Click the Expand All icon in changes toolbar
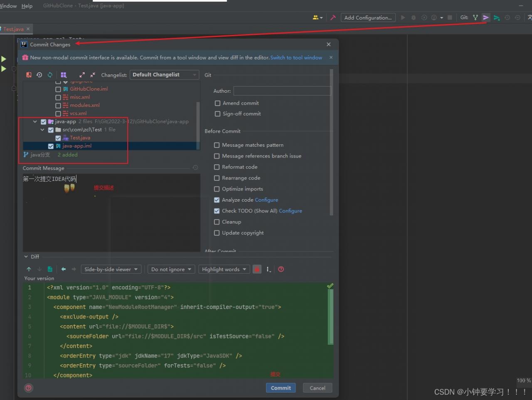The height and width of the screenshot is (400, 532). click(82, 75)
